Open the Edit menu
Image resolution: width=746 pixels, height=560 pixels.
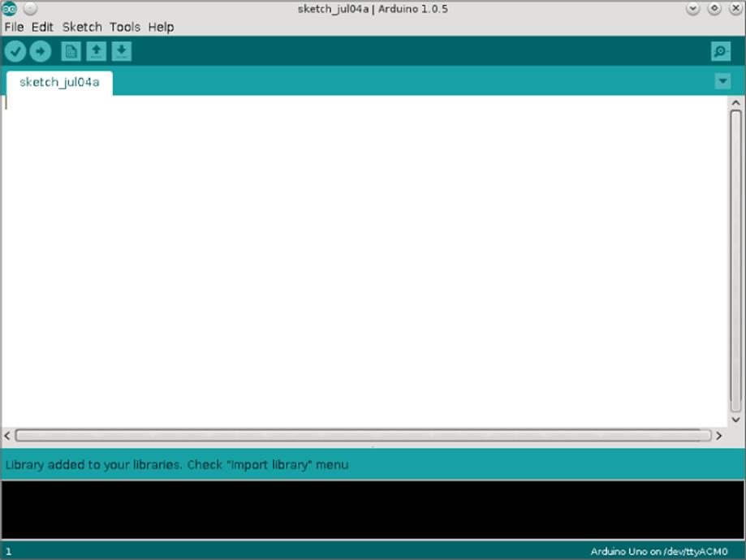42,27
